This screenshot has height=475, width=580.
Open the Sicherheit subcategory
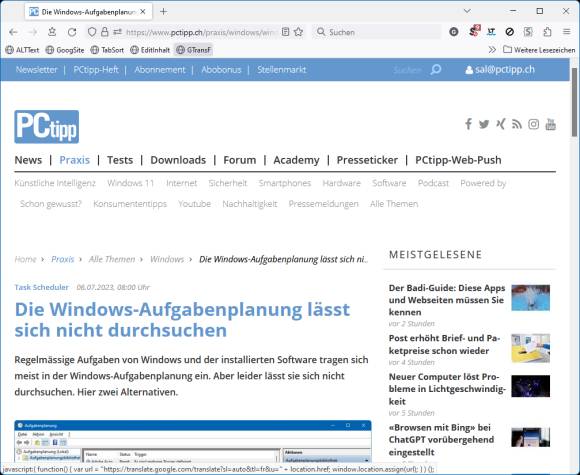tap(227, 183)
